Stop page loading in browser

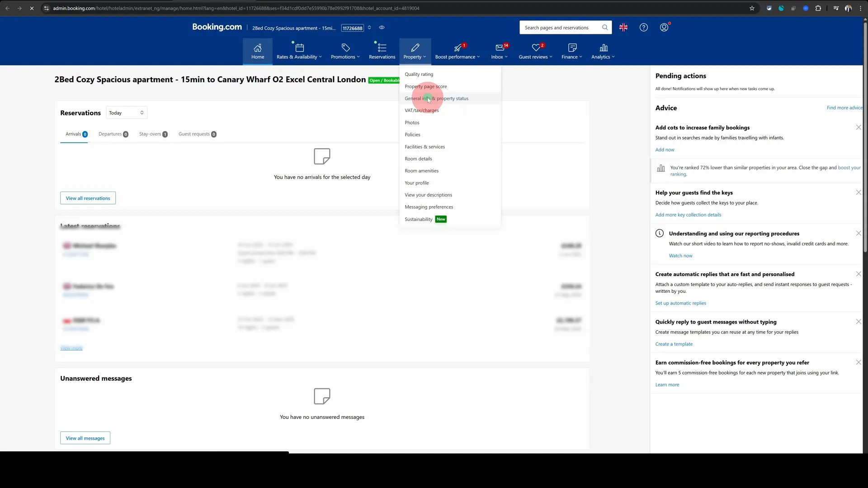click(x=32, y=8)
